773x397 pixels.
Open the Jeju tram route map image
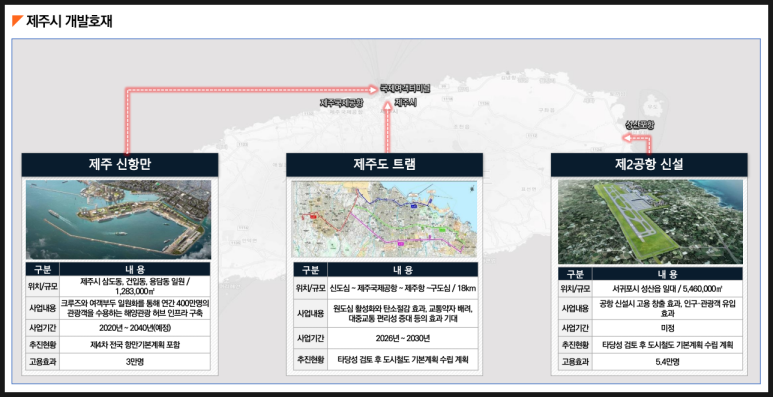tap(384, 218)
